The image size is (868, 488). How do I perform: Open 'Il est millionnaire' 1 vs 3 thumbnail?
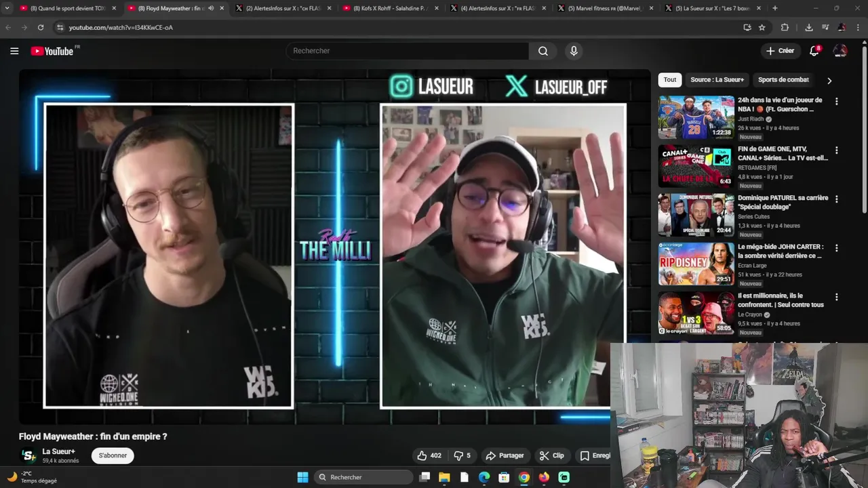[696, 312]
